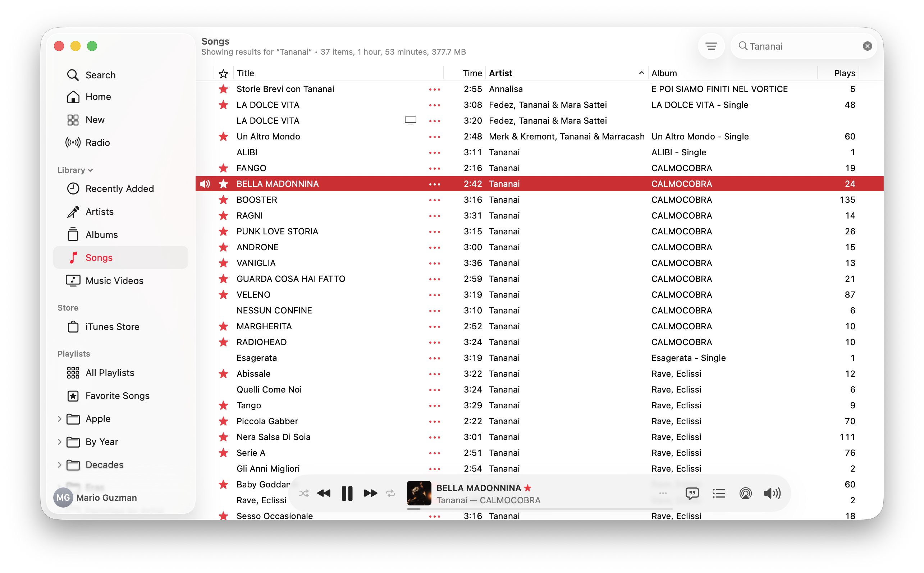Open the iTunes Store

120,326
